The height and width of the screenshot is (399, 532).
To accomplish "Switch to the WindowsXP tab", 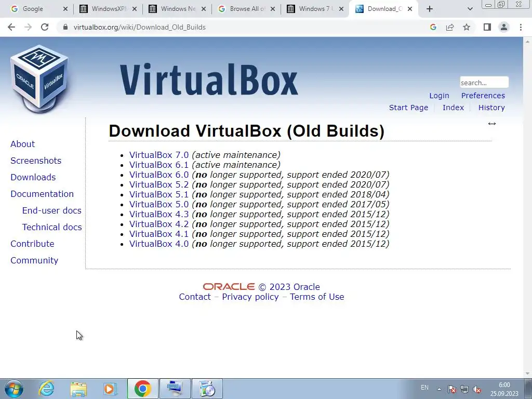I will point(109,9).
